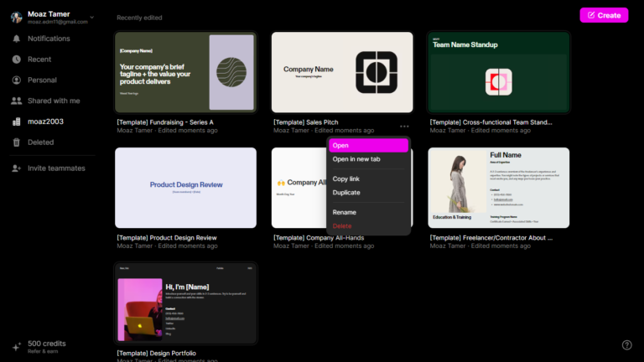The height and width of the screenshot is (362, 644).
Task: Open the help question mark icon
Action: click(x=626, y=344)
